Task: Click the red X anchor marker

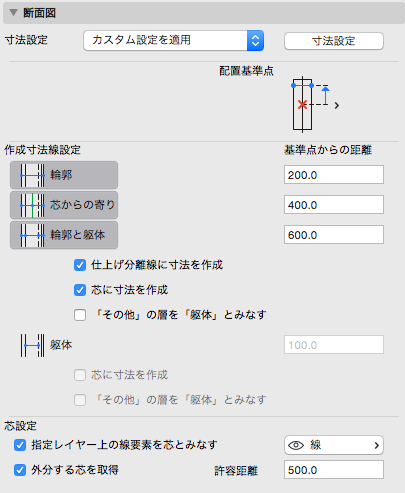Action: [x=302, y=105]
